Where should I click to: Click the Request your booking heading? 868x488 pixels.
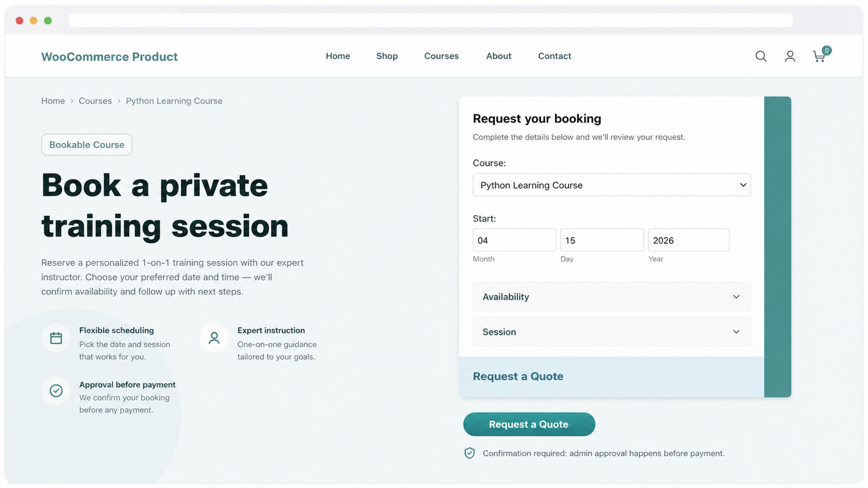point(537,119)
